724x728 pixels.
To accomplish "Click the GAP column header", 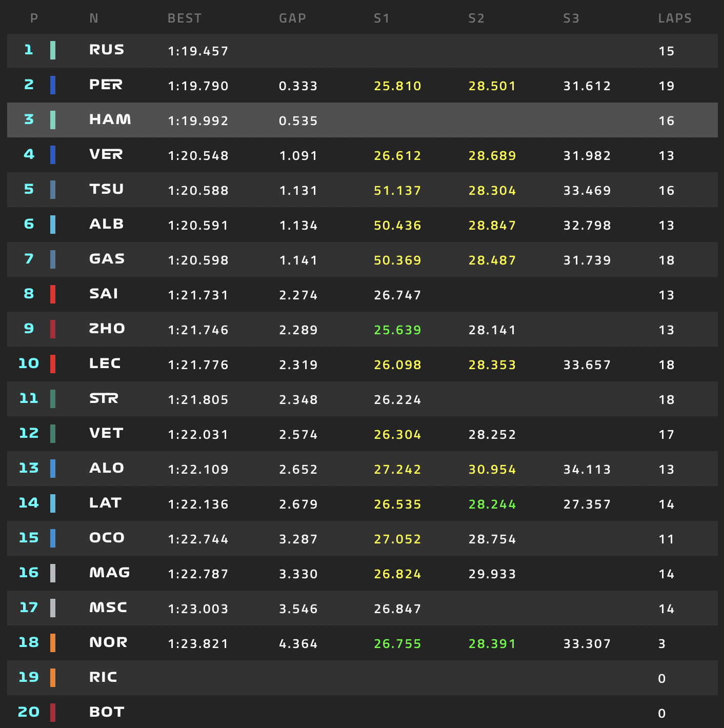I will coord(292,18).
